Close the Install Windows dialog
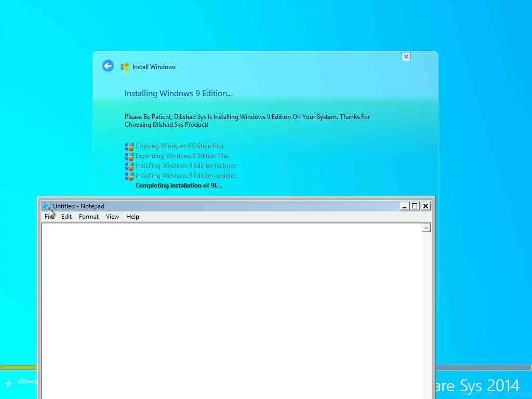The height and width of the screenshot is (399, 532). (x=406, y=57)
